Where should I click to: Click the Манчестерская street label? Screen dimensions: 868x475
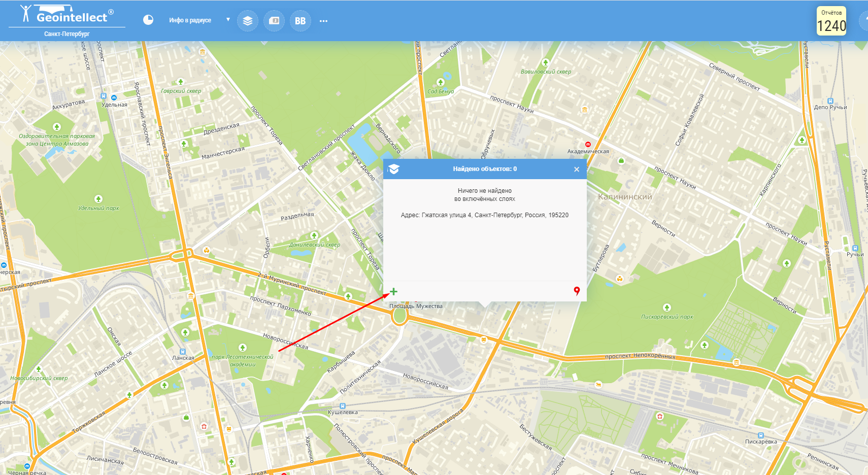click(x=223, y=153)
